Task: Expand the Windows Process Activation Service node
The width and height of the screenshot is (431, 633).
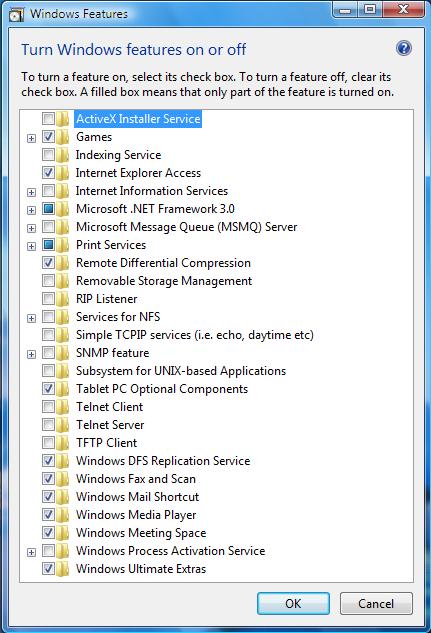Action: (31, 552)
